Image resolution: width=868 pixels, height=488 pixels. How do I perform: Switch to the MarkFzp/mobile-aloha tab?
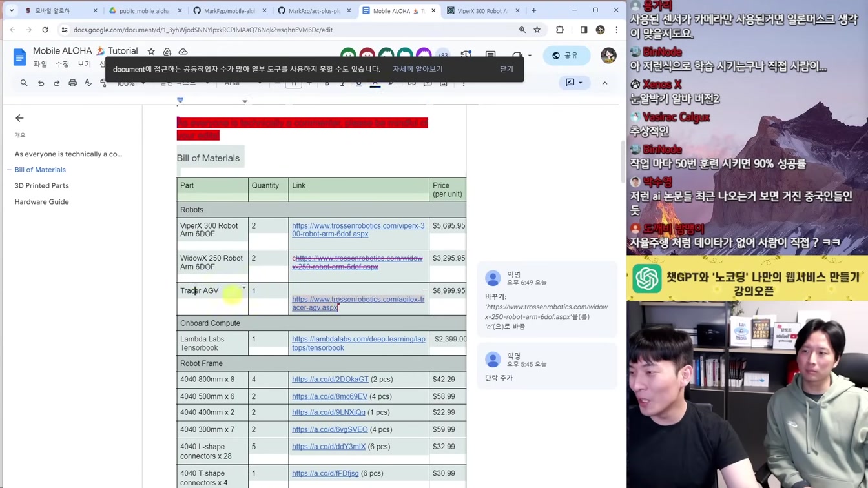229,10
